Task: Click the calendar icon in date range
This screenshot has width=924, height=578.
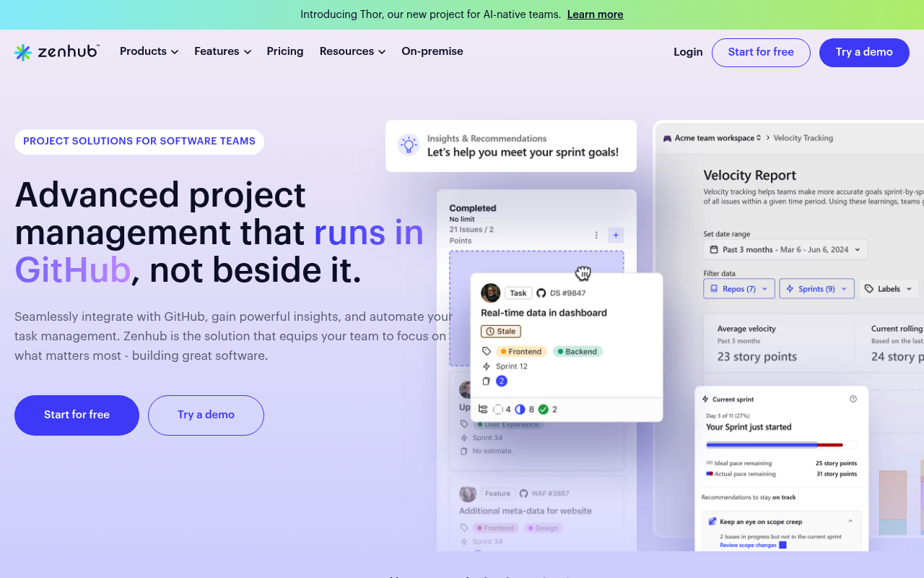Action: click(714, 249)
